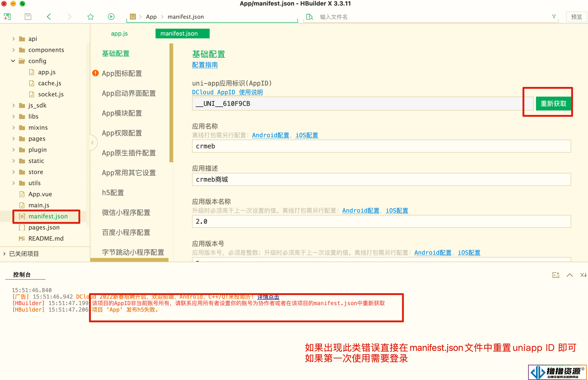Click the 重新获取 button

554,104
